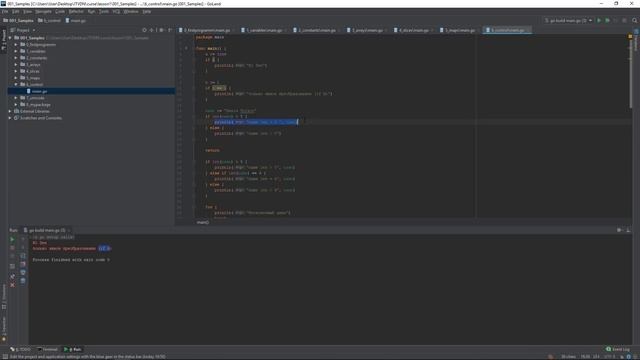This screenshot has height=360, width=640.
Task: Collapse the 001_Samples root folder
Action: 10,38
